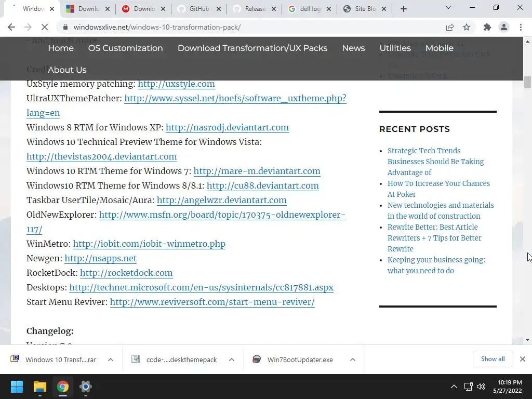Open Keeping your business going post
The height and width of the screenshot is (399, 532).
[436, 265]
